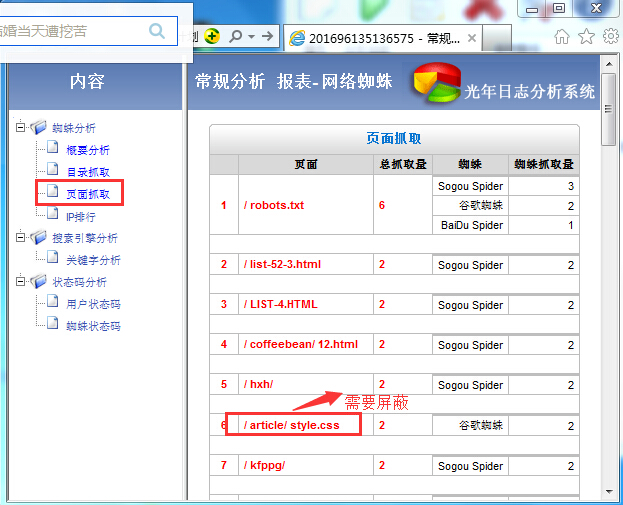Click the 状态码分析 folder icon

(39, 282)
